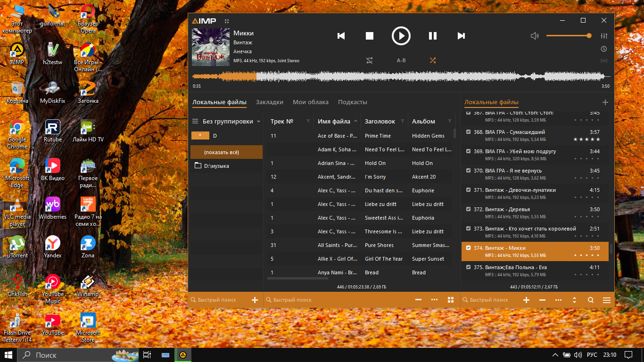Uncheck track 375 Ева Польна Eva

click(468, 267)
